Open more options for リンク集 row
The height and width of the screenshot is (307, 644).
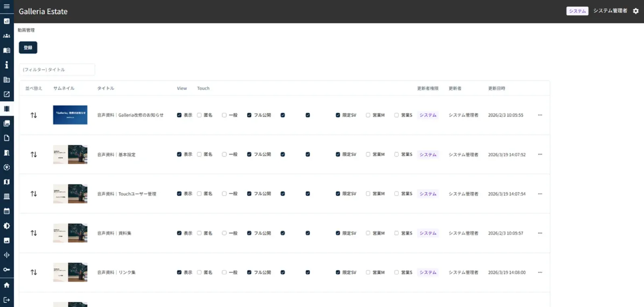coord(540,272)
